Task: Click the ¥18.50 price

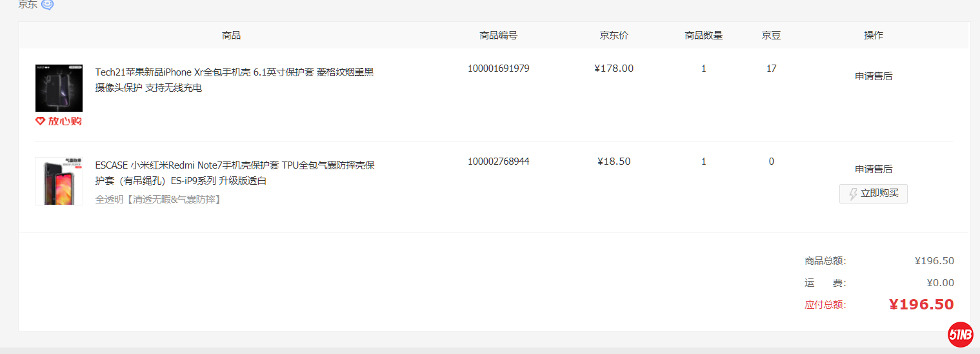Action: [x=614, y=161]
